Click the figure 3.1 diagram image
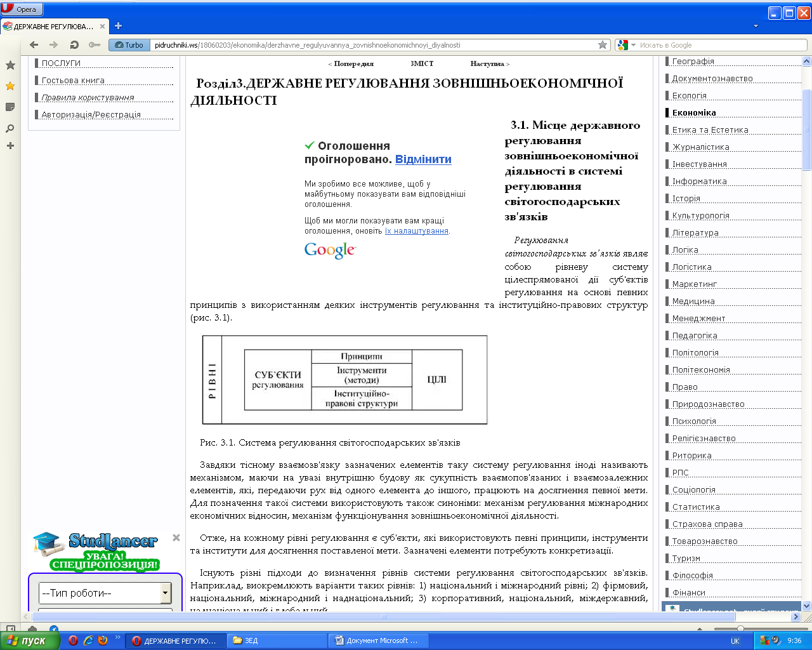This screenshot has width=812, height=650. coord(344,380)
